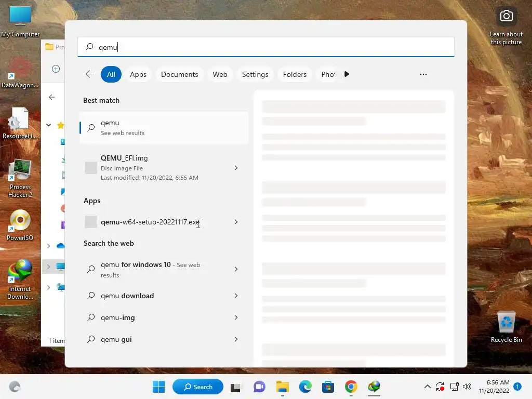Screen dimensions: 532x399
Task: Click taskbar Search button
Action: tap(198, 387)
